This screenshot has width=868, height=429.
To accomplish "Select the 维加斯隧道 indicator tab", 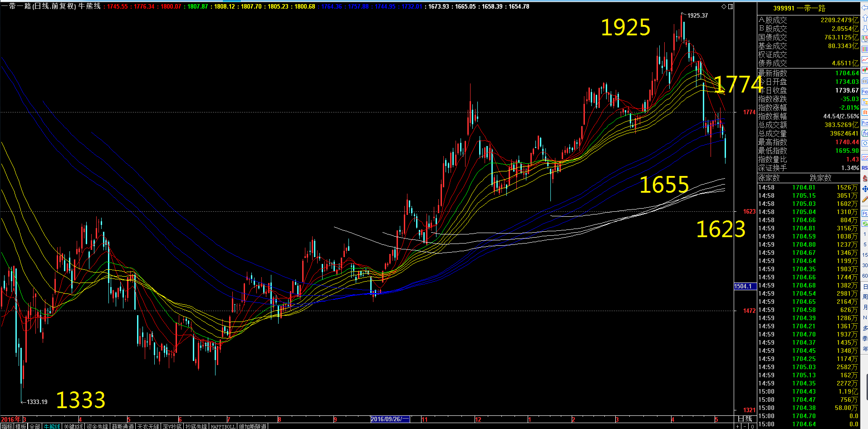I will pos(252,426).
